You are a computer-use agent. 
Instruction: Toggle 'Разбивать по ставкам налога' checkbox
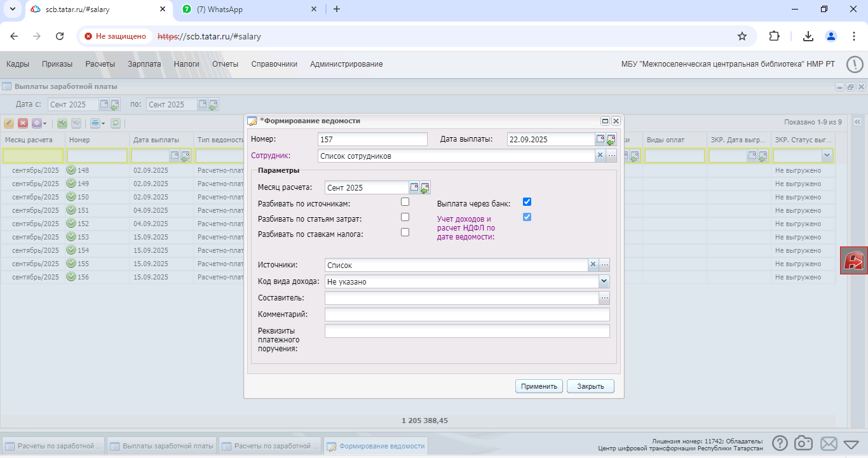tap(405, 232)
